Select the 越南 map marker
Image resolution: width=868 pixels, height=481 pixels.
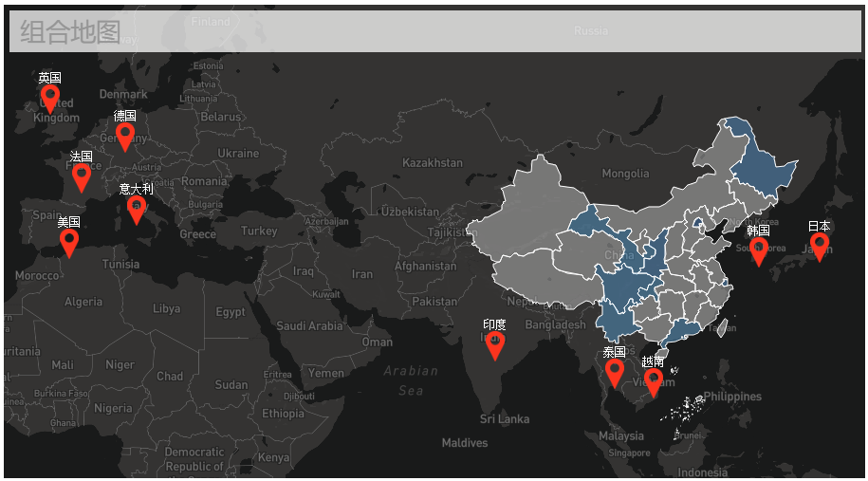point(654,383)
